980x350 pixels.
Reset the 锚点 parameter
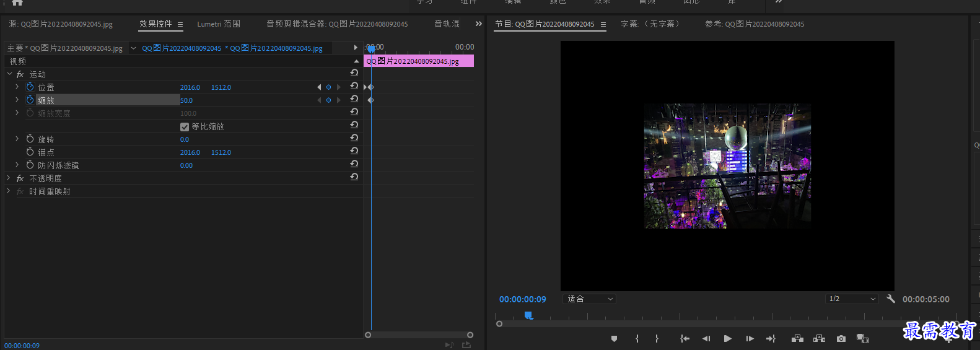354,151
